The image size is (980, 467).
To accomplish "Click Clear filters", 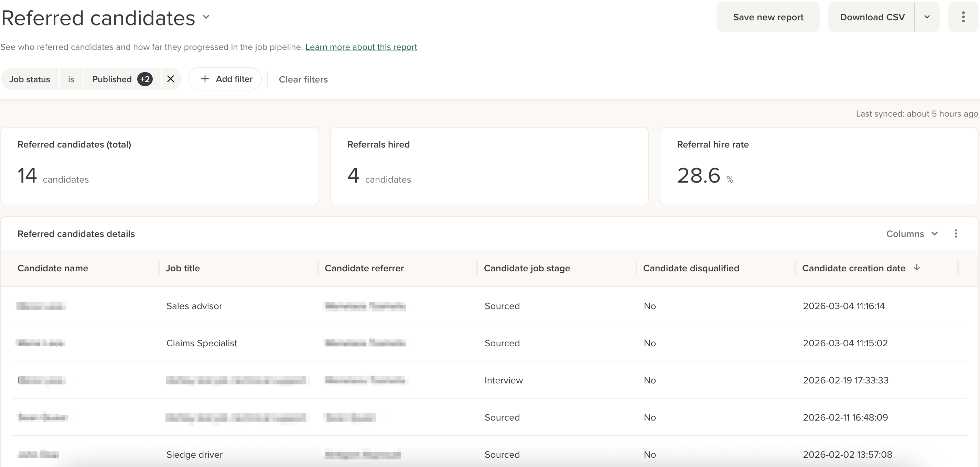I will click(303, 79).
